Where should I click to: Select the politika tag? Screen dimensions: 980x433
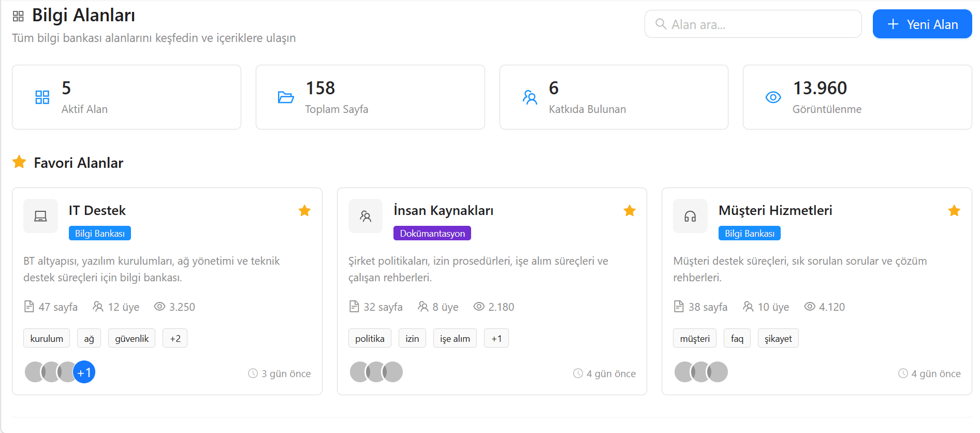(370, 338)
